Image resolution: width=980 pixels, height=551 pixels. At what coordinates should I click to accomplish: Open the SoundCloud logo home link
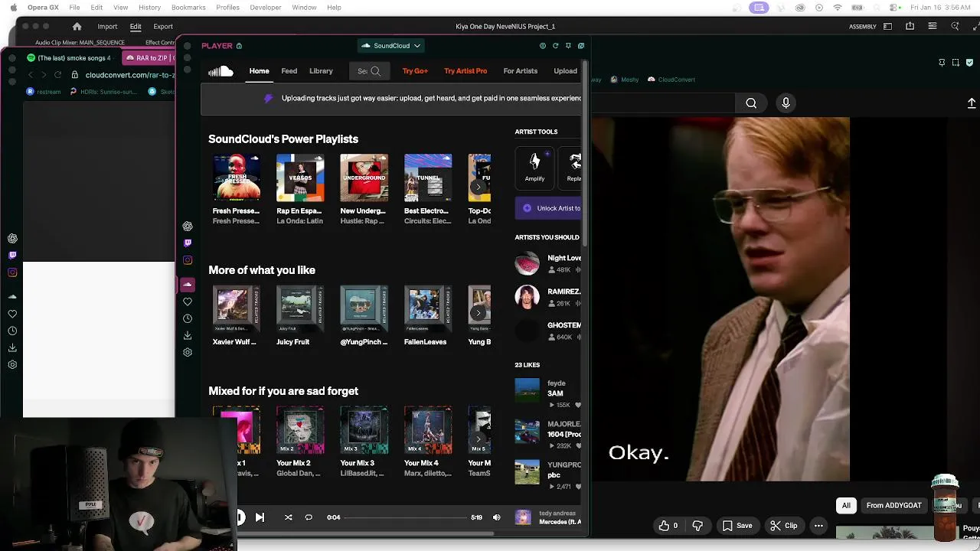(x=220, y=71)
